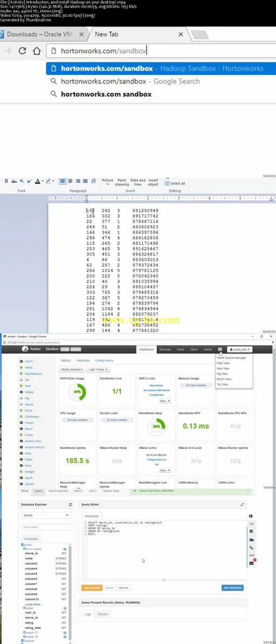Open the Metric Actions dropdown

pyautogui.click(x=72, y=370)
